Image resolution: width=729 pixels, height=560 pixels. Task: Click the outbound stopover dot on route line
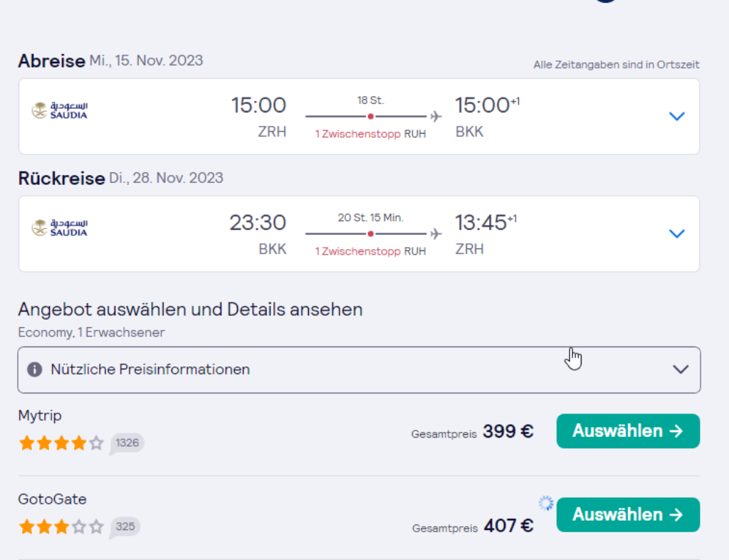tap(370, 116)
